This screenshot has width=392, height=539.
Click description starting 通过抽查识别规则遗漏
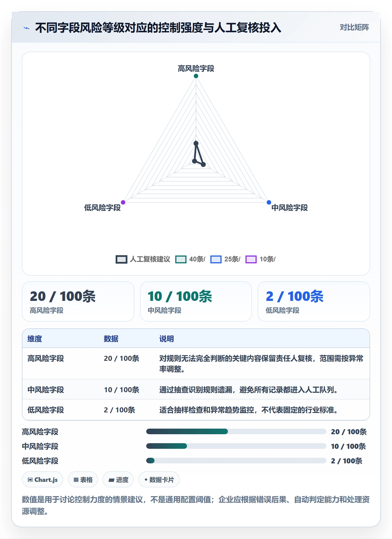click(249, 390)
